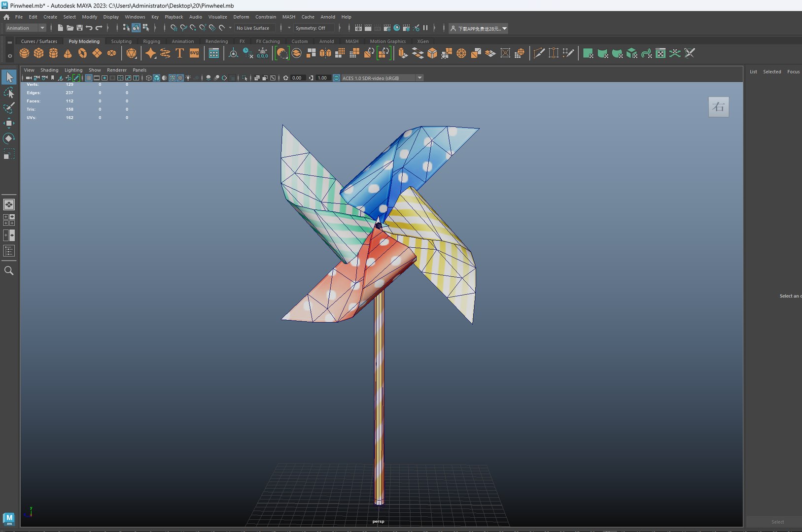Create a polygon sphere from the shelf
The height and width of the screenshot is (532, 802).
pyautogui.click(x=24, y=53)
